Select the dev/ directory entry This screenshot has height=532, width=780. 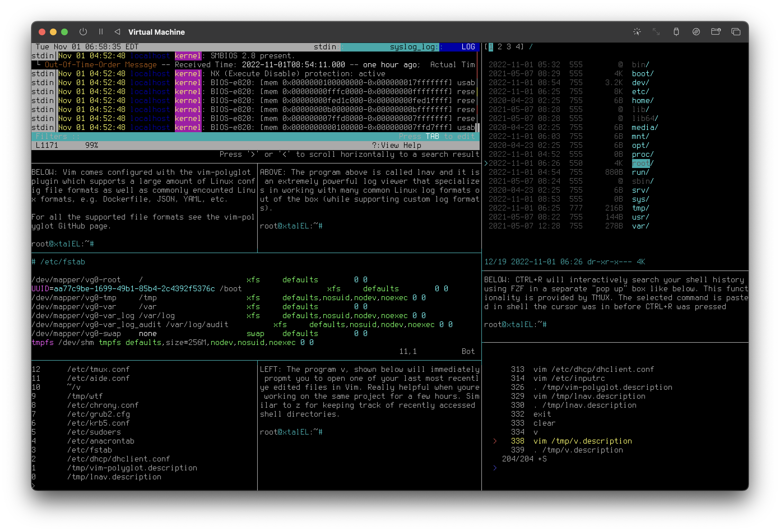(x=640, y=83)
